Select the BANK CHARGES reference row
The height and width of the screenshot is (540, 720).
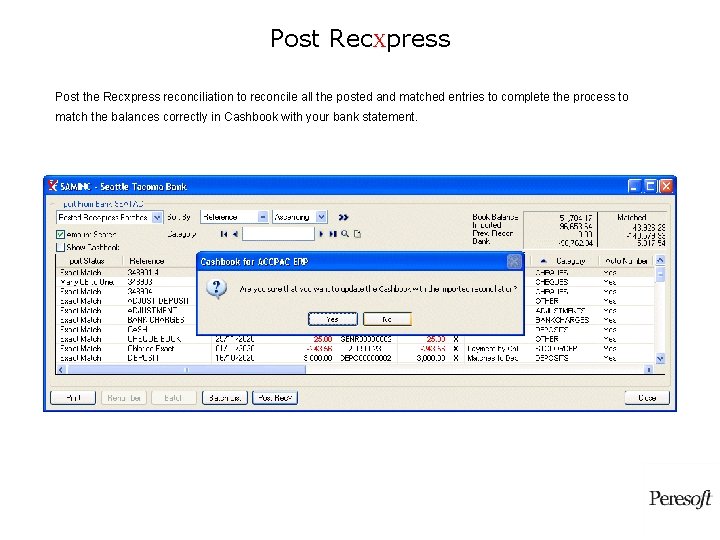156,320
